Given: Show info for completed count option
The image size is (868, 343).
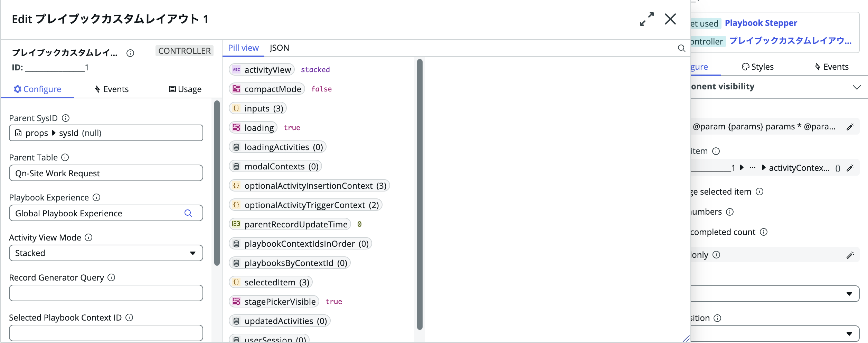Looking at the screenshot, I should tap(764, 232).
